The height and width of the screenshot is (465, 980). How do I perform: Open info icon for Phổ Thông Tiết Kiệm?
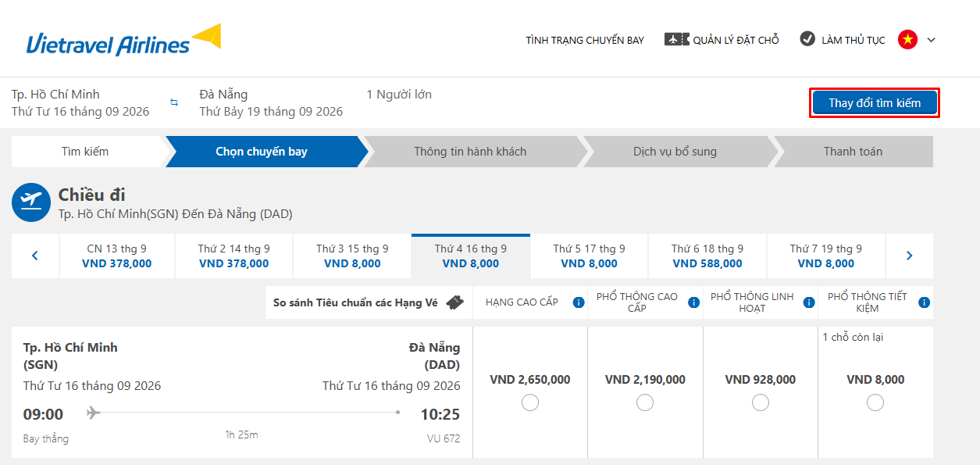(x=924, y=302)
